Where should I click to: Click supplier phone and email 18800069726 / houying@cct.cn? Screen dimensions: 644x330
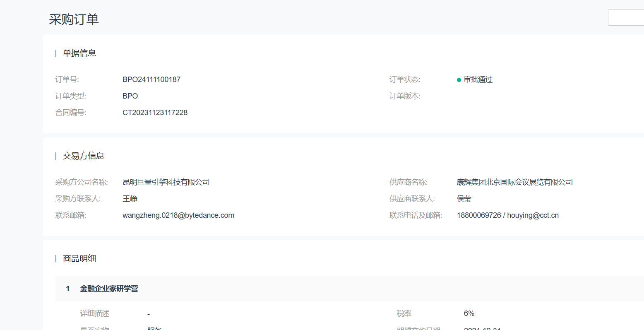(507, 215)
